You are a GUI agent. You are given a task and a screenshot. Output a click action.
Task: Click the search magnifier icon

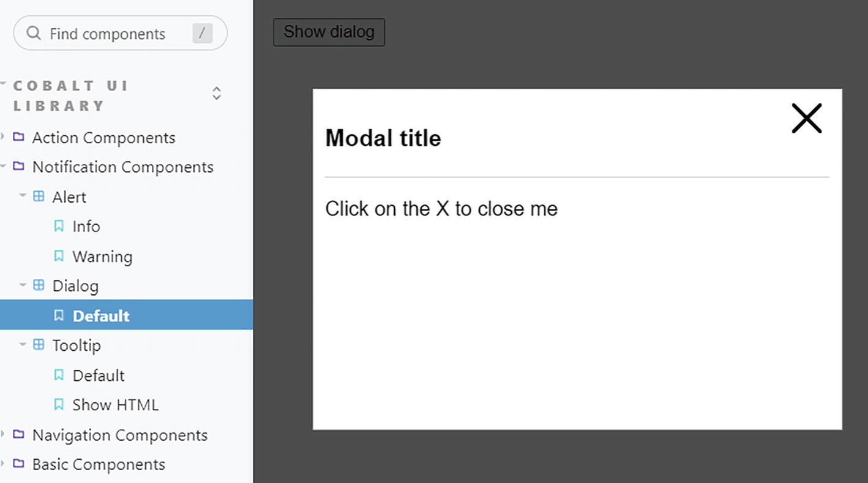pos(34,33)
